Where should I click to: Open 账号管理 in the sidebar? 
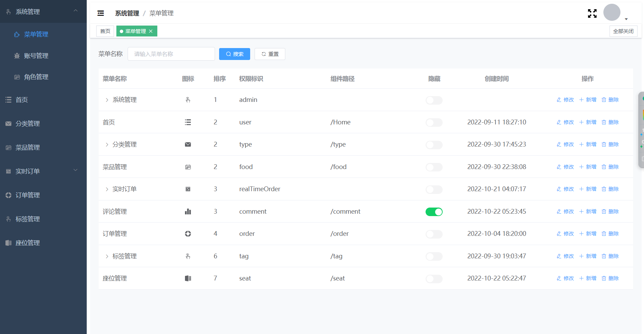(x=43, y=56)
